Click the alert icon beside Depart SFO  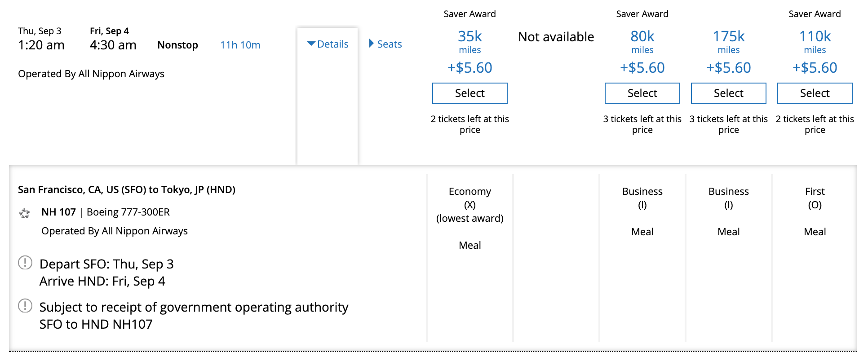click(x=25, y=263)
